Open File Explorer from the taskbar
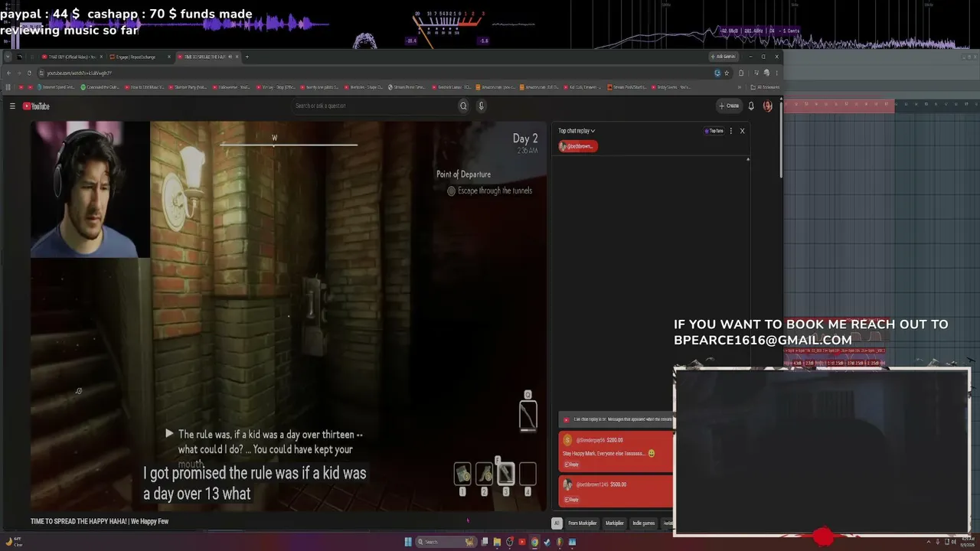This screenshot has height=551, width=980. pyautogui.click(x=497, y=542)
